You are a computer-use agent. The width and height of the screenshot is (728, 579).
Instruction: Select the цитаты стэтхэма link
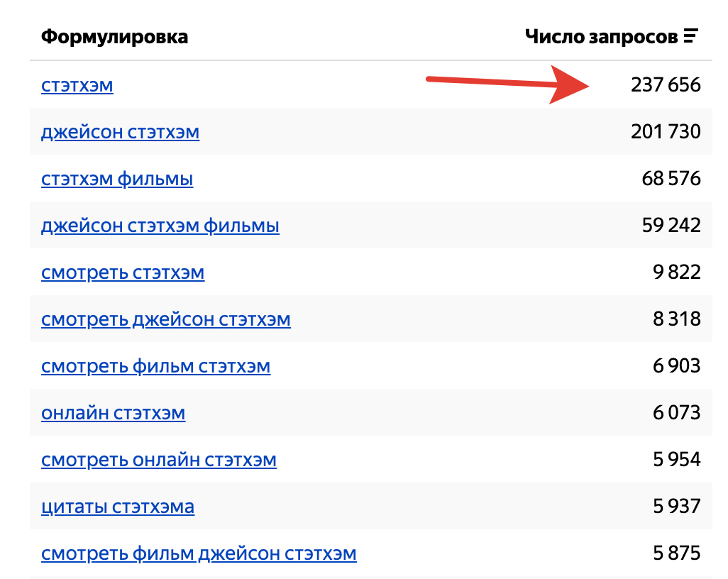tap(118, 507)
